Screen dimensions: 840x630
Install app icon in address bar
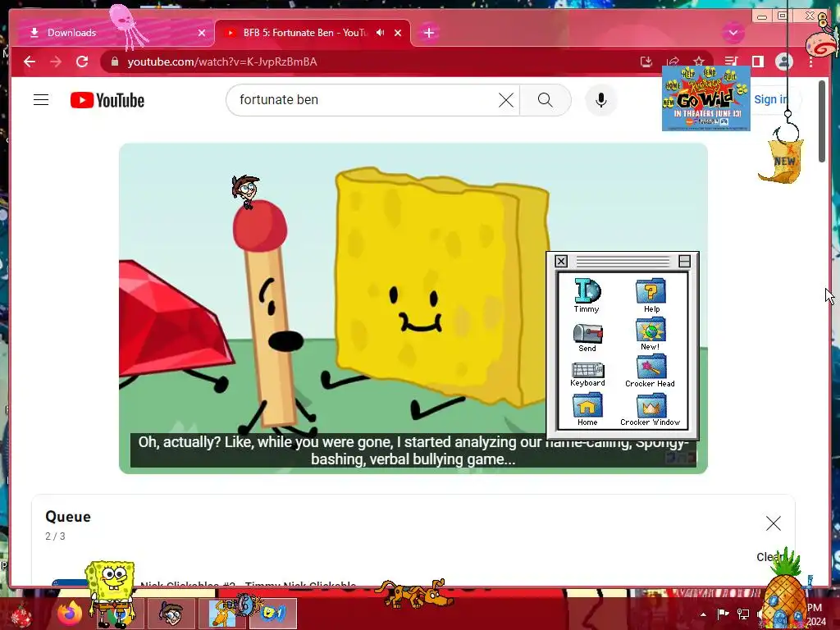tap(646, 62)
